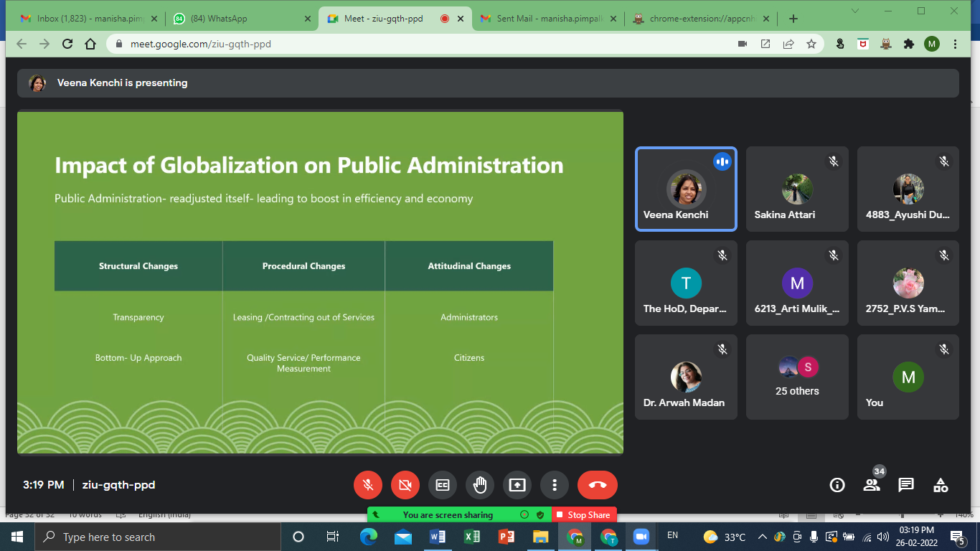This screenshot has height=551, width=980.
Task: Open more options three-dot menu
Action: tap(555, 485)
